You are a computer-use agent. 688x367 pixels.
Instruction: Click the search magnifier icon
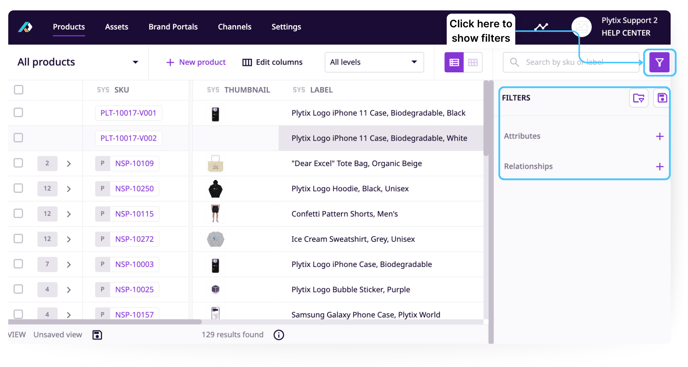(x=514, y=62)
